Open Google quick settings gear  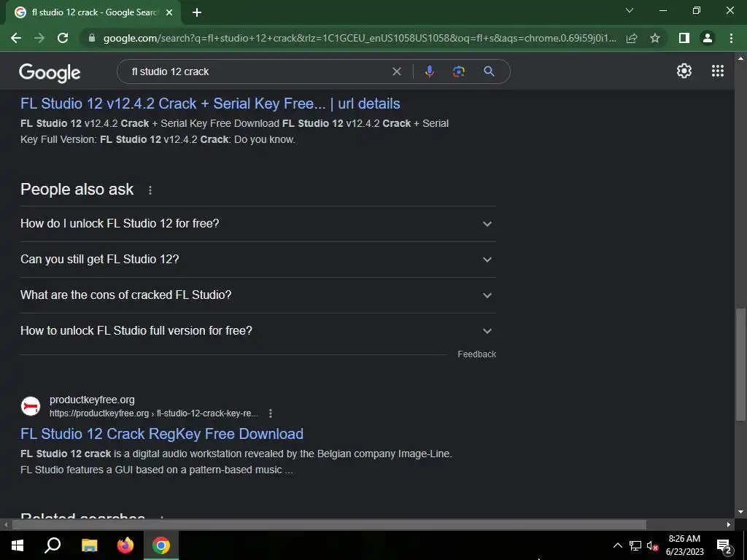(684, 71)
